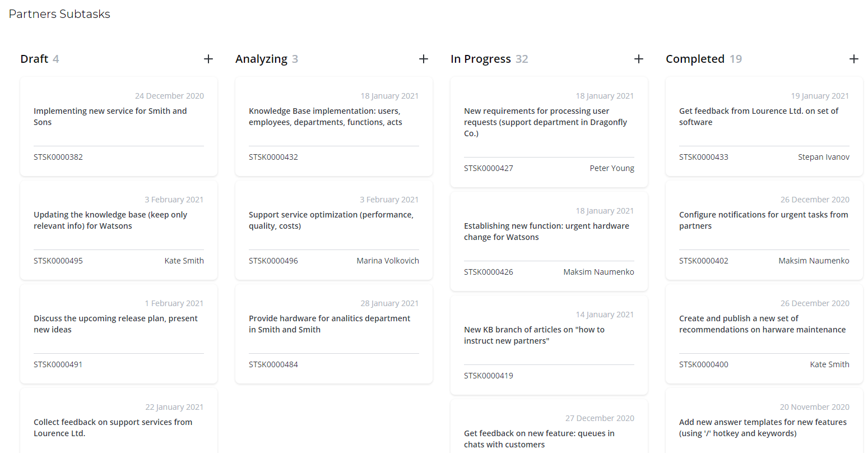Add a new card to Completed column
The width and height of the screenshot is (868, 453).
[854, 59]
